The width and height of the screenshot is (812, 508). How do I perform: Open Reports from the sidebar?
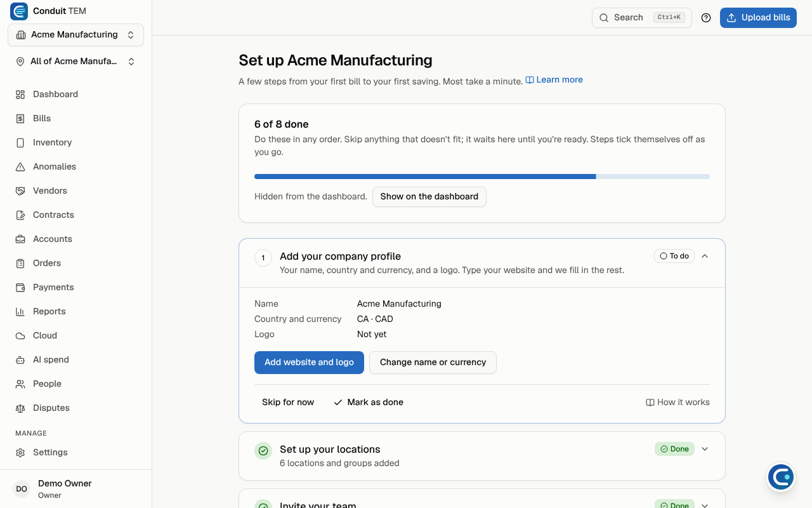(x=75, y=311)
